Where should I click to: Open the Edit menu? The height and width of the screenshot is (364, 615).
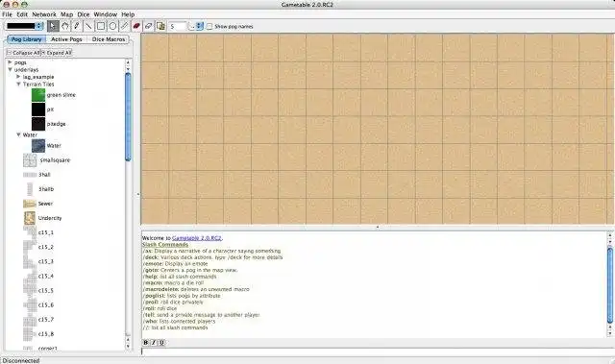[x=22, y=14]
